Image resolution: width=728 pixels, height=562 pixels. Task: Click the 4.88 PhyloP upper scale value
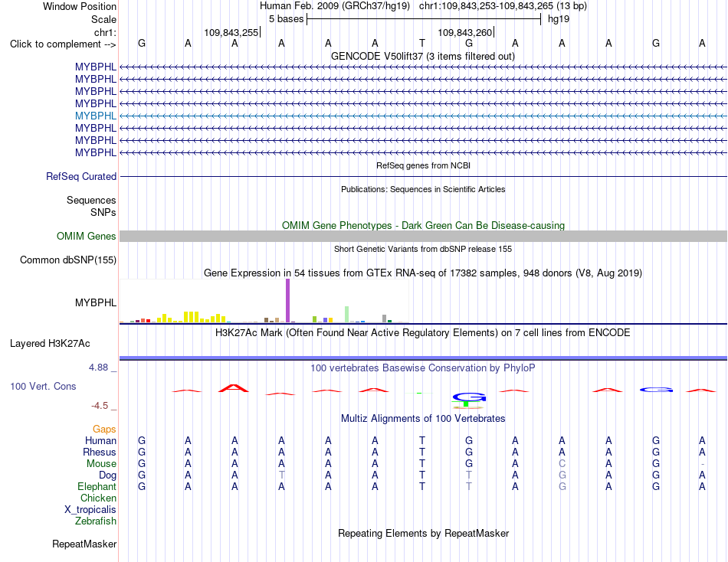[x=98, y=368]
